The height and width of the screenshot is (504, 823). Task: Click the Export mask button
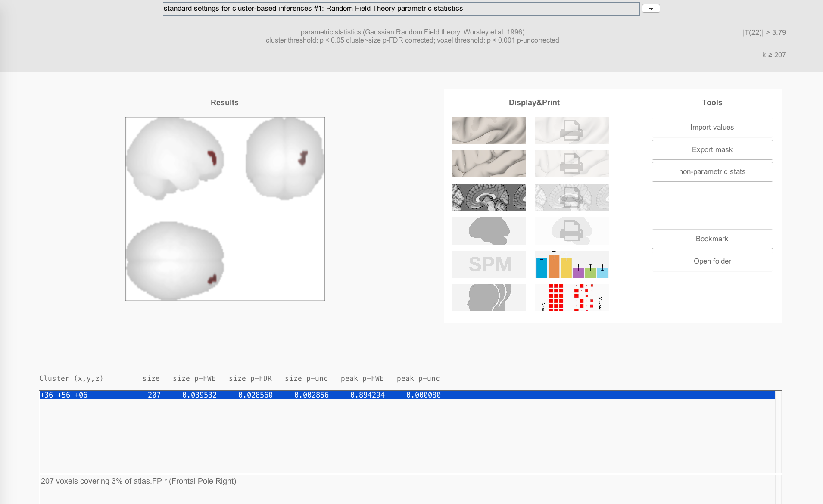pos(712,150)
